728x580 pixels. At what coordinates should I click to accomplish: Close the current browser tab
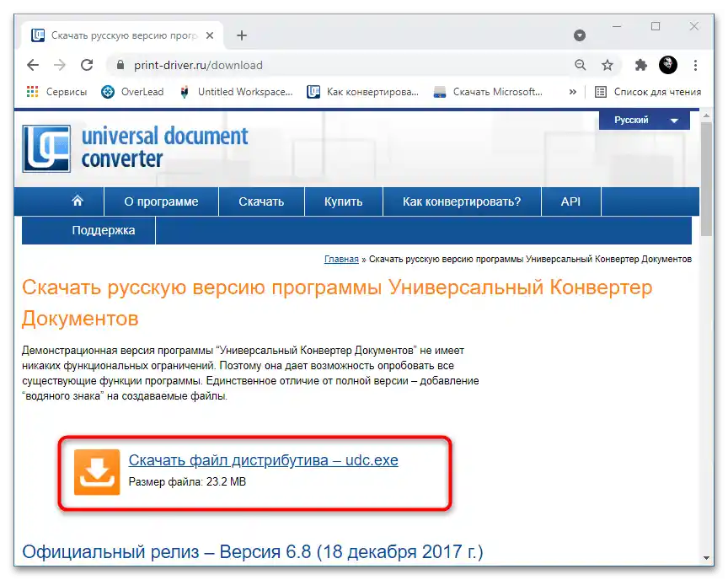pyautogui.click(x=210, y=35)
